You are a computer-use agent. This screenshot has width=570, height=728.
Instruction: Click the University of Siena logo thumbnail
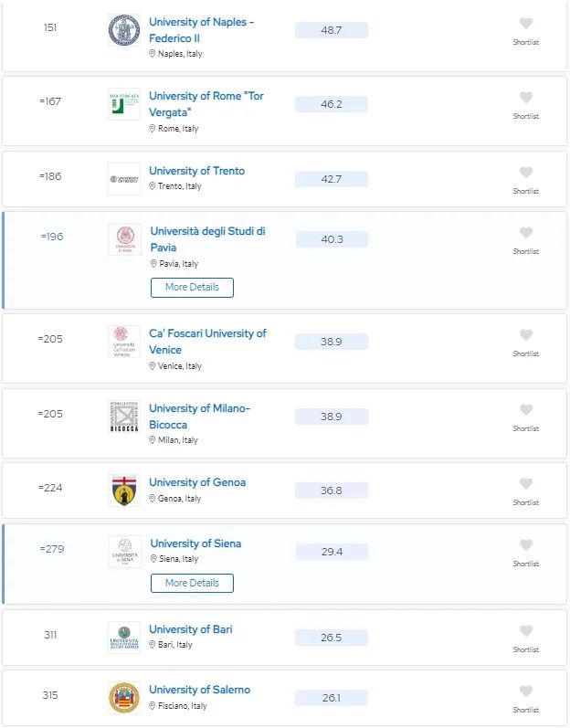[125, 552]
